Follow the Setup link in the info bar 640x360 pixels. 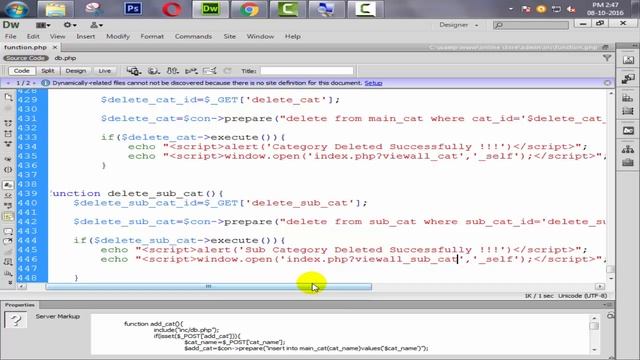pos(373,83)
